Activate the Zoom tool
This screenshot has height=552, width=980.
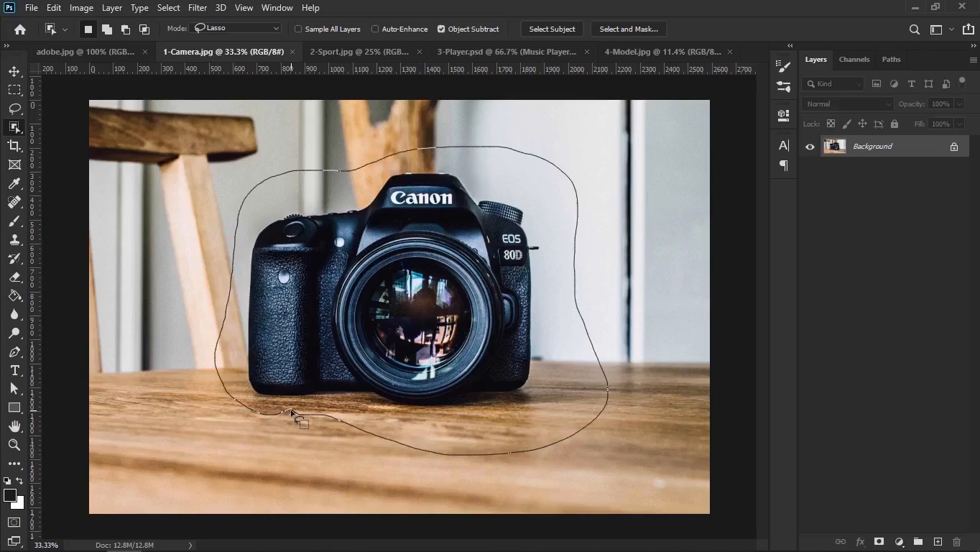pyautogui.click(x=14, y=445)
